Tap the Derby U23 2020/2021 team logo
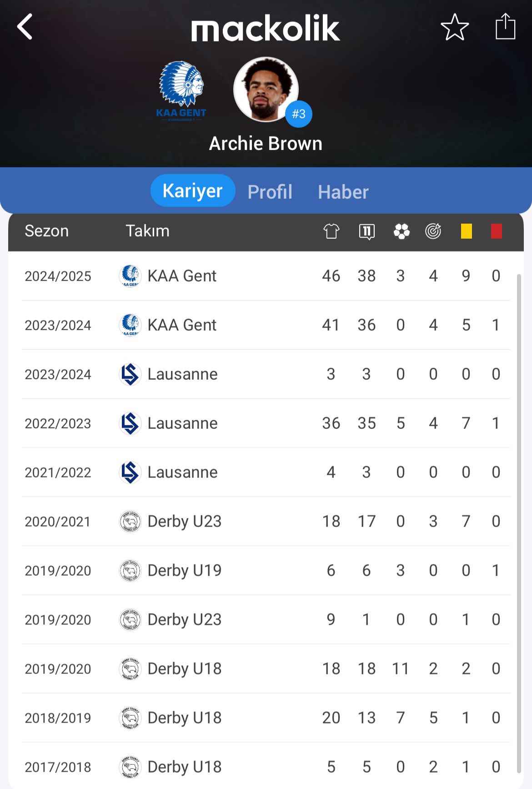 pyautogui.click(x=130, y=522)
